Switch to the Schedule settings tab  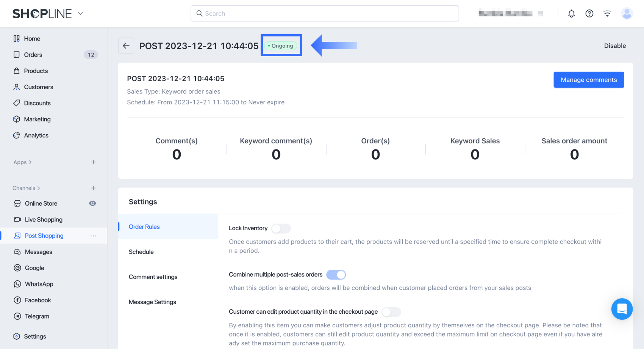click(x=141, y=252)
